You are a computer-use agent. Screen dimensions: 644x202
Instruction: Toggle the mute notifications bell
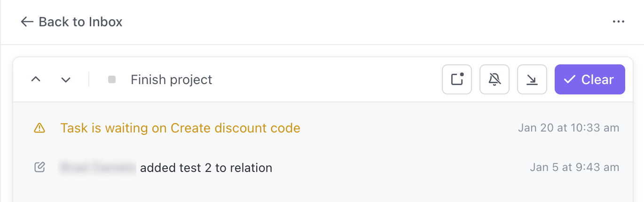click(x=495, y=79)
